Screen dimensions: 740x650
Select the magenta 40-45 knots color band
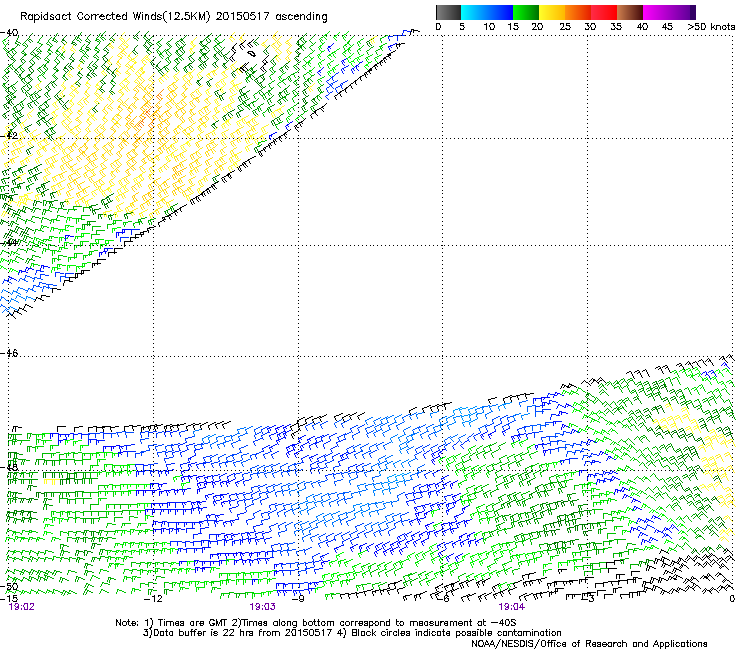point(656,12)
